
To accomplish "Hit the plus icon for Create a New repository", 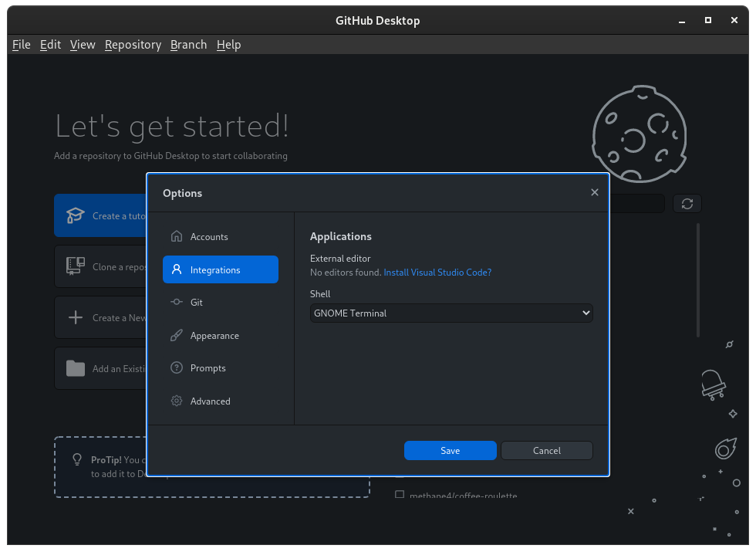I will [x=76, y=317].
